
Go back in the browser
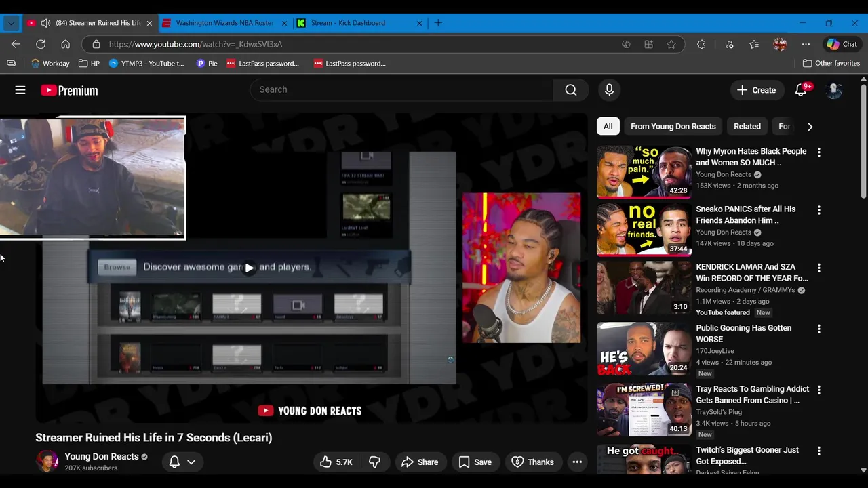(x=16, y=44)
